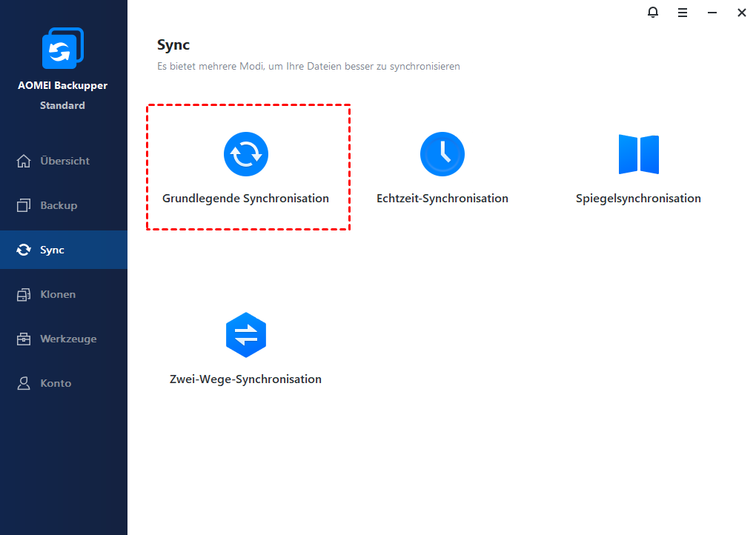Open the Werkzeuge section
Viewport: 756px width, 535px height.
(x=64, y=339)
